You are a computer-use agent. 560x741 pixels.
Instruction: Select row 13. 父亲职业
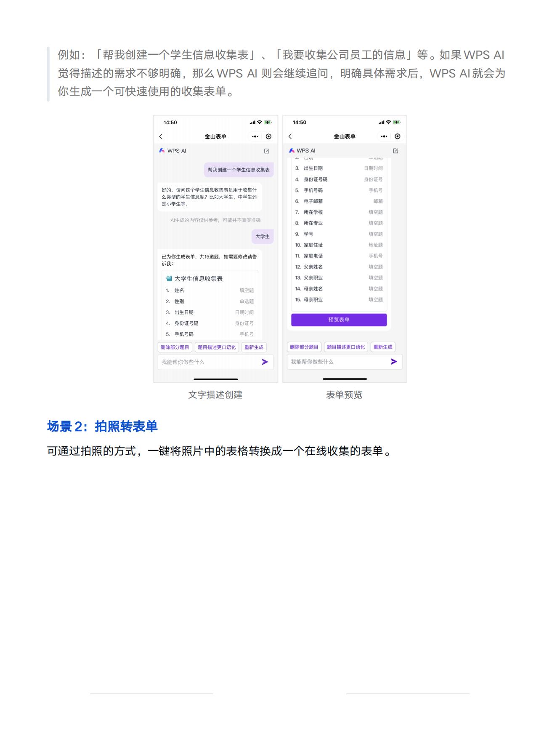click(x=339, y=278)
